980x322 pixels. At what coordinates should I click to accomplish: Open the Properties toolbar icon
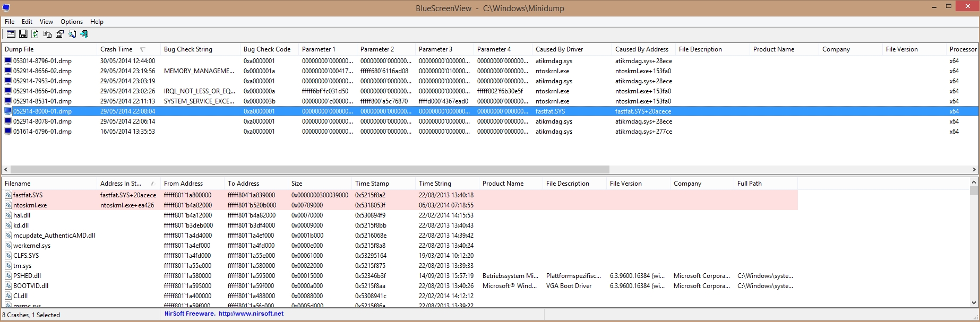point(59,34)
